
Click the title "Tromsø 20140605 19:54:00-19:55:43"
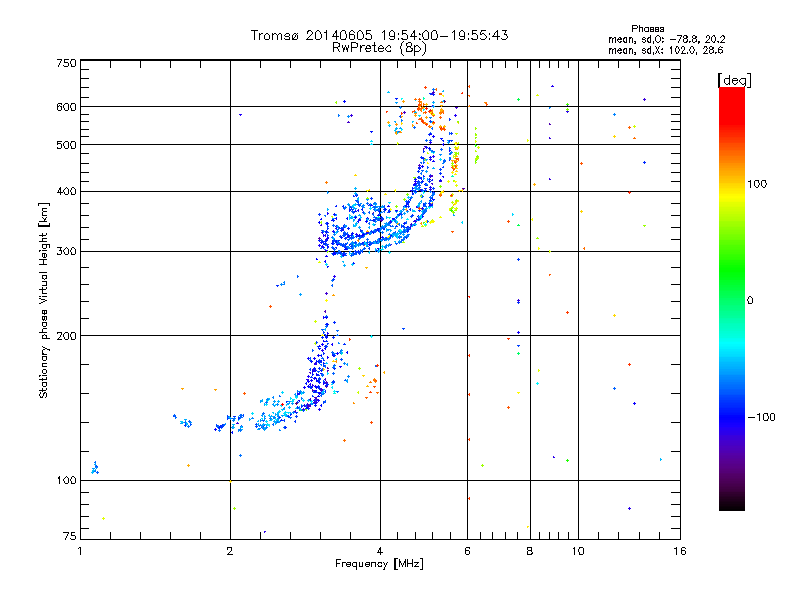pos(379,35)
